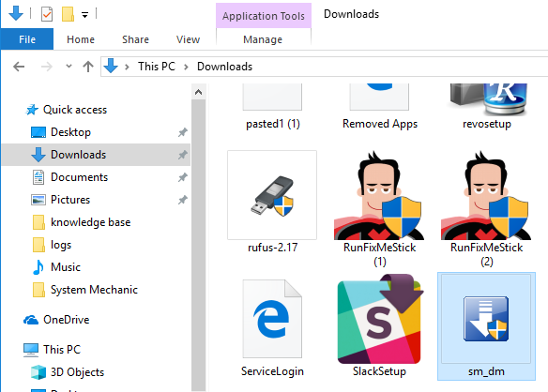Open Pictures in the navigation pane
Screen dimensions: 548x392
click(x=70, y=200)
